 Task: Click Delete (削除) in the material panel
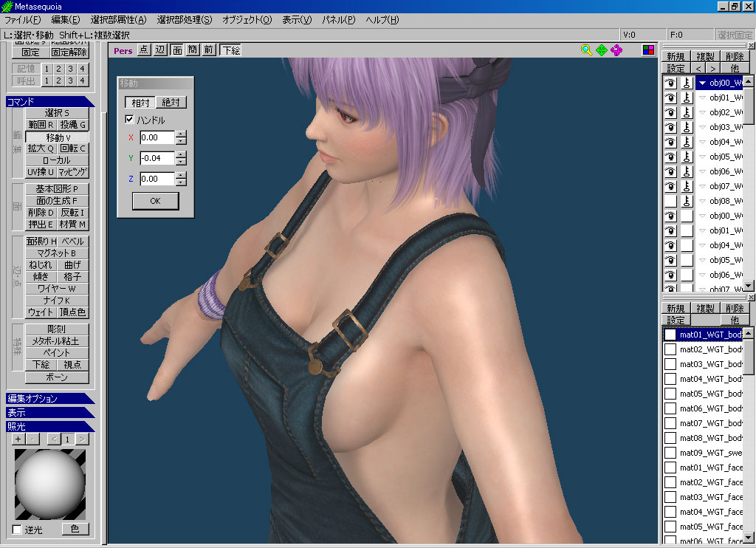tap(735, 308)
